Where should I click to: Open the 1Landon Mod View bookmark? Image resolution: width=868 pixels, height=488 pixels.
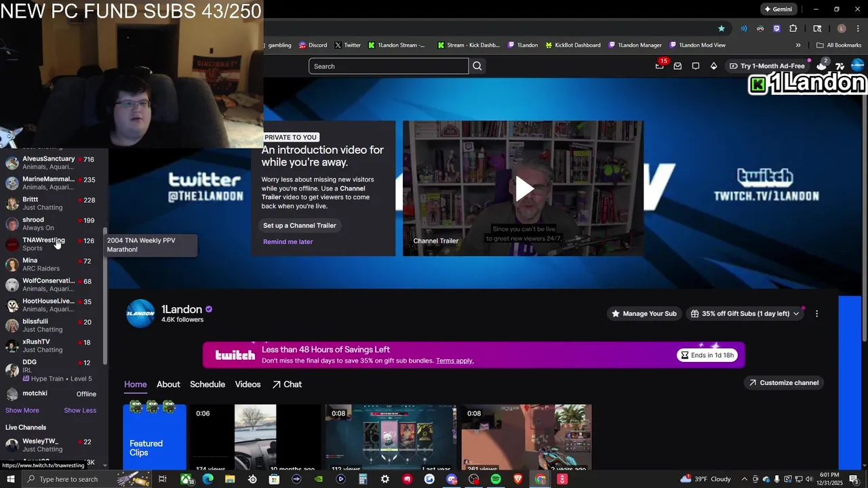coord(697,45)
